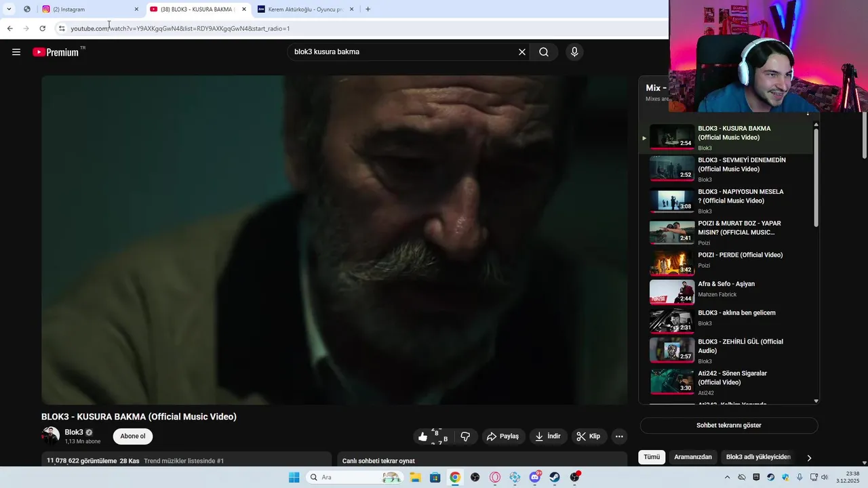The image size is (868, 488).
Task: Click the URL in the address bar
Action: pos(180,28)
